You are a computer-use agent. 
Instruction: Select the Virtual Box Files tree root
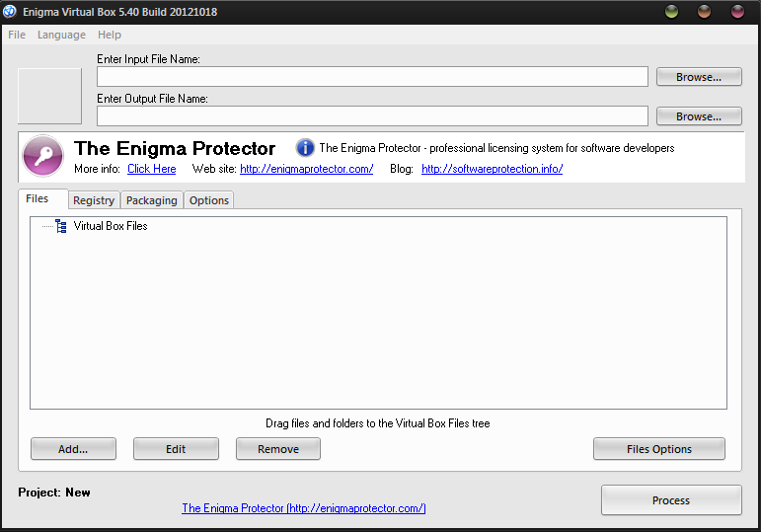point(111,226)
